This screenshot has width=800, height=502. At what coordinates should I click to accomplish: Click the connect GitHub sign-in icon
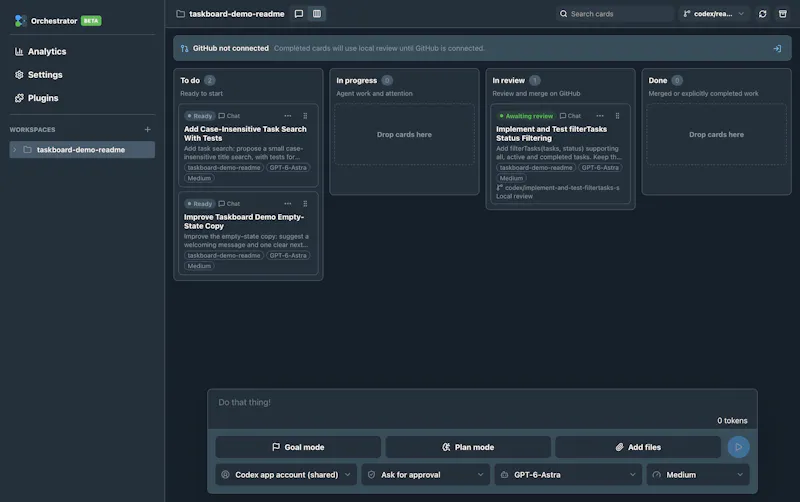click(x=777, y=48)
